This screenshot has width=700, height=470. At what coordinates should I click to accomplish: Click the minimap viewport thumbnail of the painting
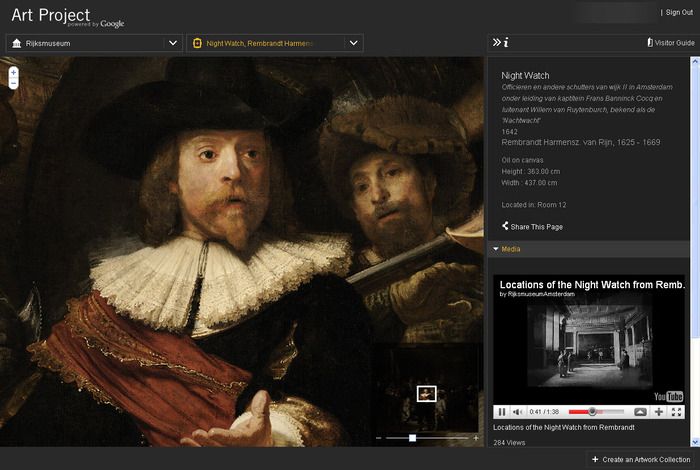click(x=427, y=393)
